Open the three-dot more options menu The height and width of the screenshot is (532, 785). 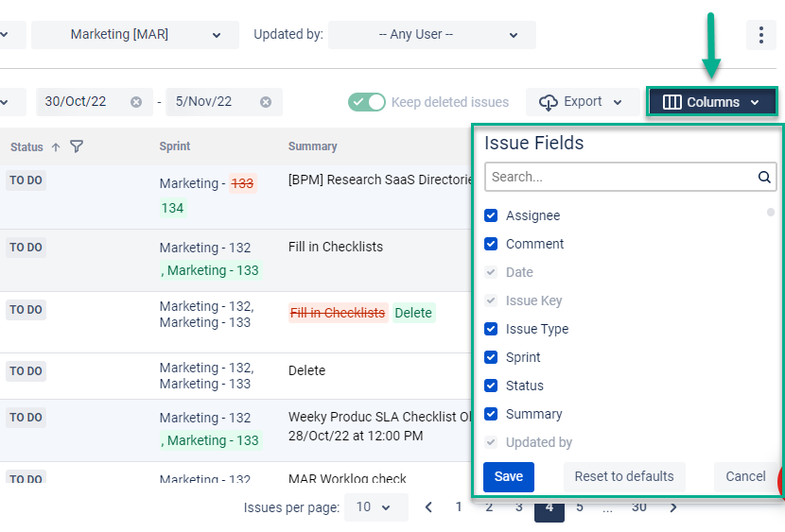point(761,35)
